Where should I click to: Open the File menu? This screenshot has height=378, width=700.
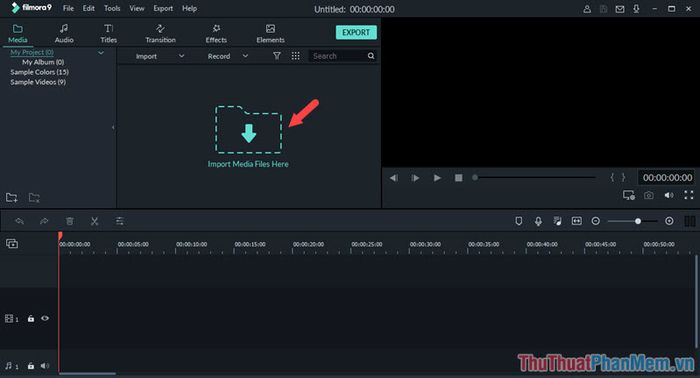(x=68, y=8)
